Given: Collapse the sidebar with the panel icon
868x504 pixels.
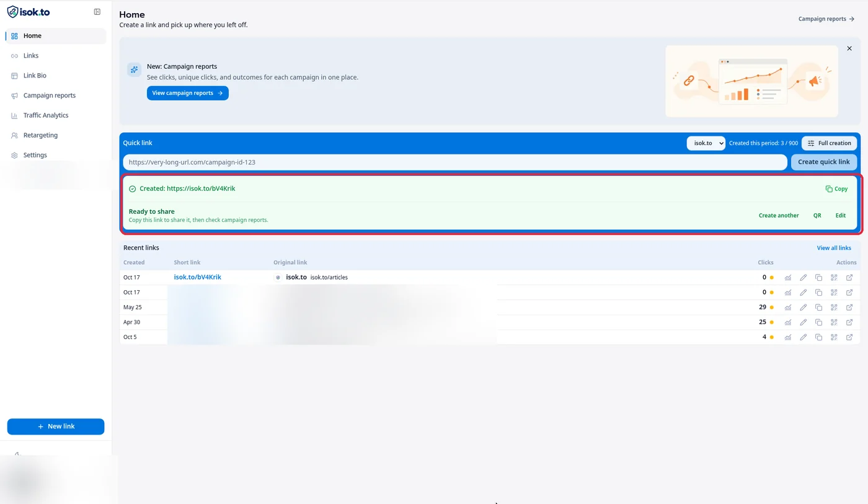Looking at the screenshot, I should click(97, 12).
